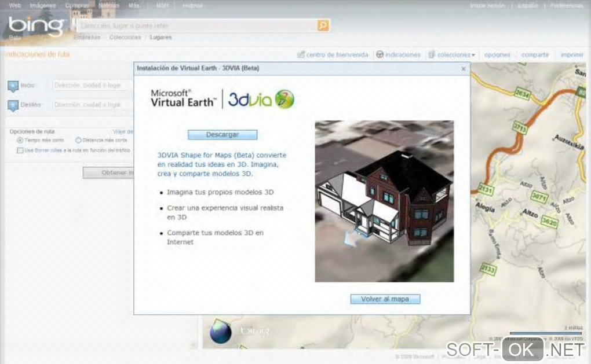Click the indicaciones steering wheel icon
Screen dimensions: 591x364
380,54
